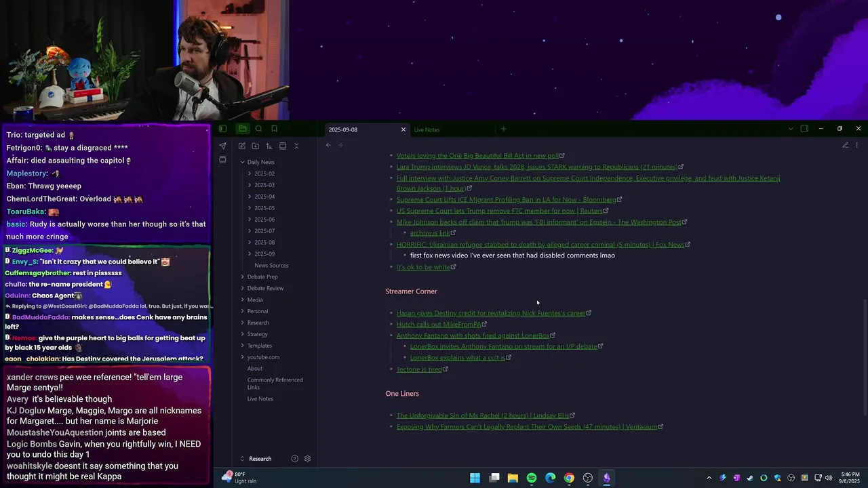Open the note's more options menu
Image resolution: width=868 pixels, height=488 pixels.
click(856, 145)
